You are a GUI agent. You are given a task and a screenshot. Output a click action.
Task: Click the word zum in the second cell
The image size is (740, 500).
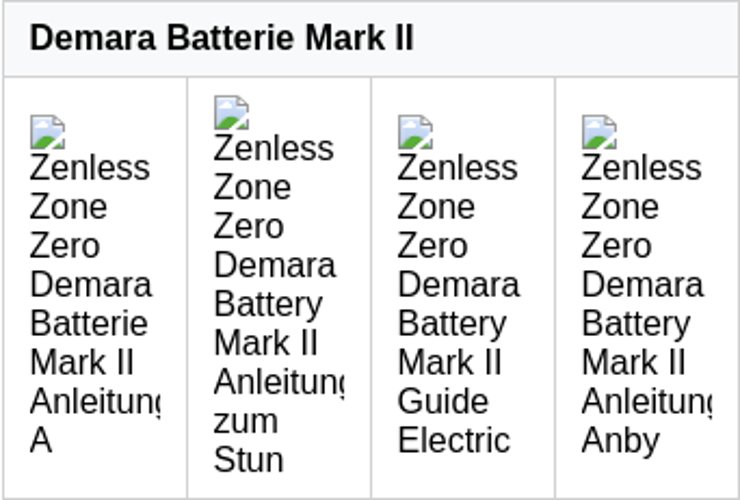245,421
